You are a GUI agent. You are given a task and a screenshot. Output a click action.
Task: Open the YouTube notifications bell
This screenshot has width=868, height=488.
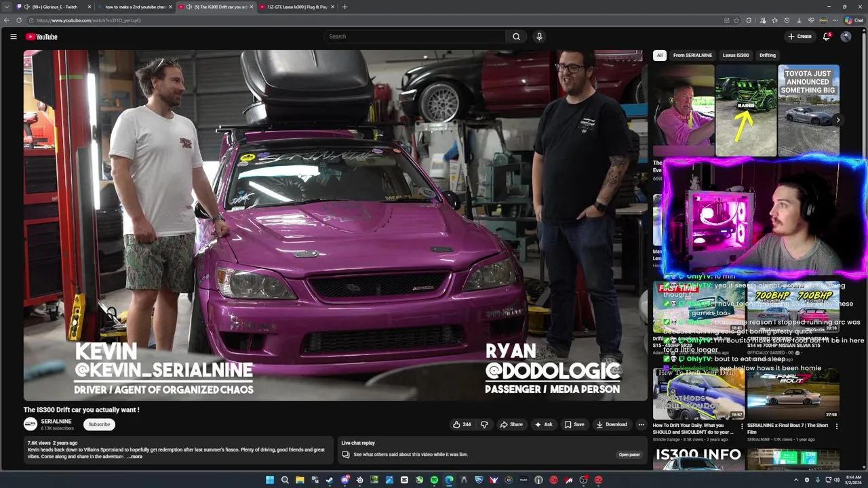826,37
